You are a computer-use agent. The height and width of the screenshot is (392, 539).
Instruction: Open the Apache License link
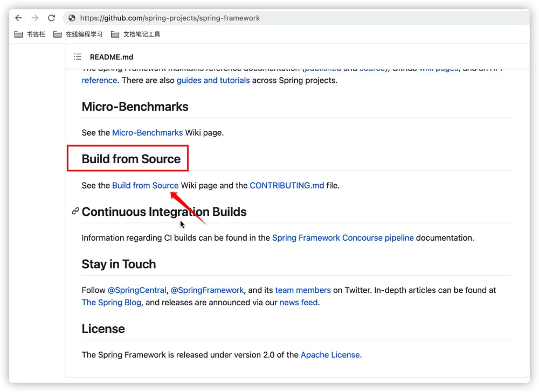(x=330, y=355)
